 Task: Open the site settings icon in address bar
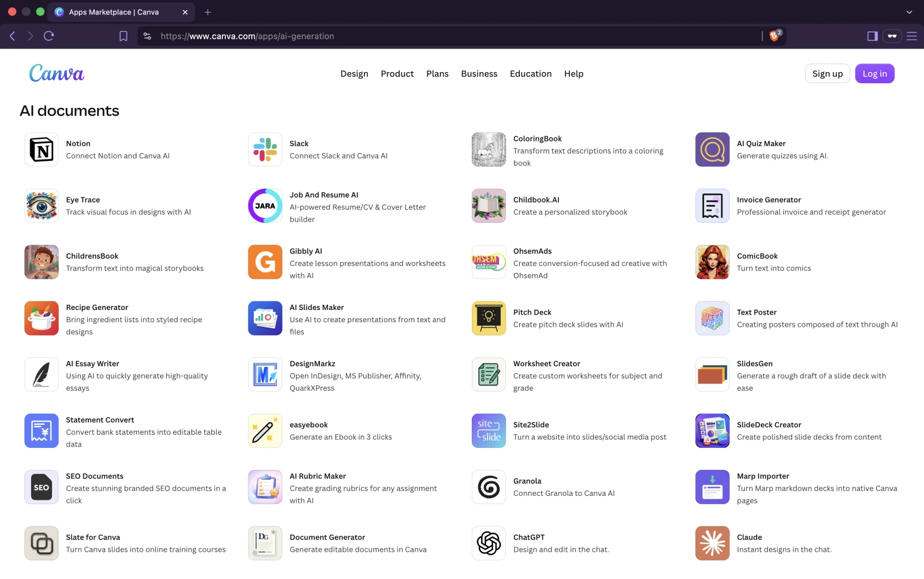pos(147,36)
